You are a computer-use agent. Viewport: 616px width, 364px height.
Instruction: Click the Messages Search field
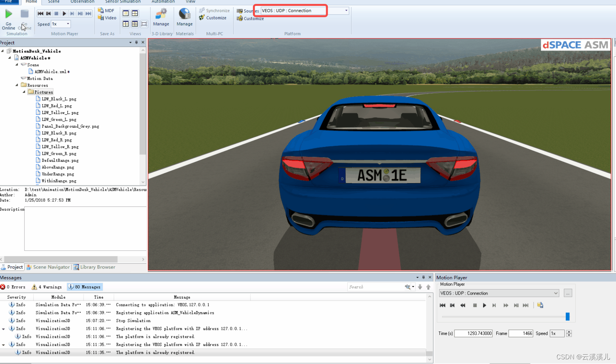click(376, 287)
